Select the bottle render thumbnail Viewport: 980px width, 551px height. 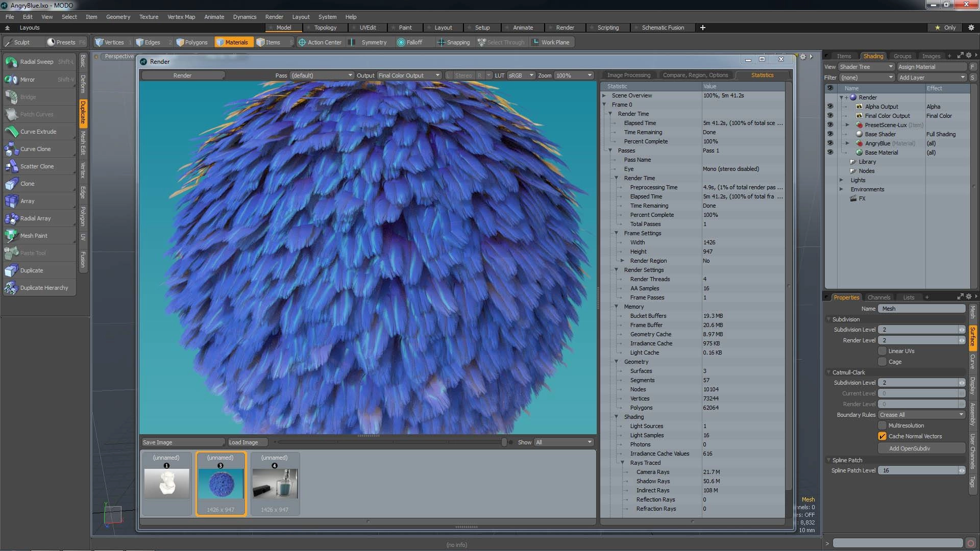[275, 483]
